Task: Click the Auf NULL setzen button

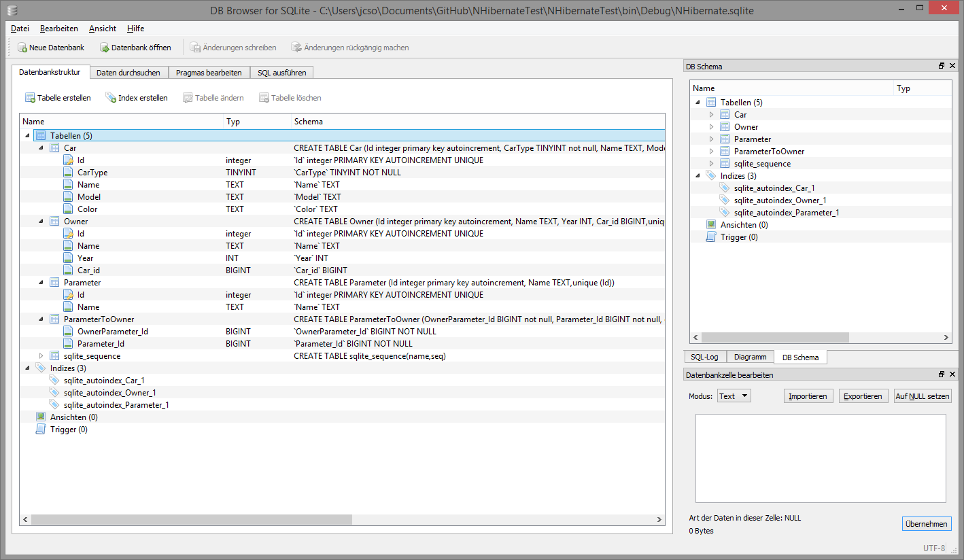Action: pos(923,396)
